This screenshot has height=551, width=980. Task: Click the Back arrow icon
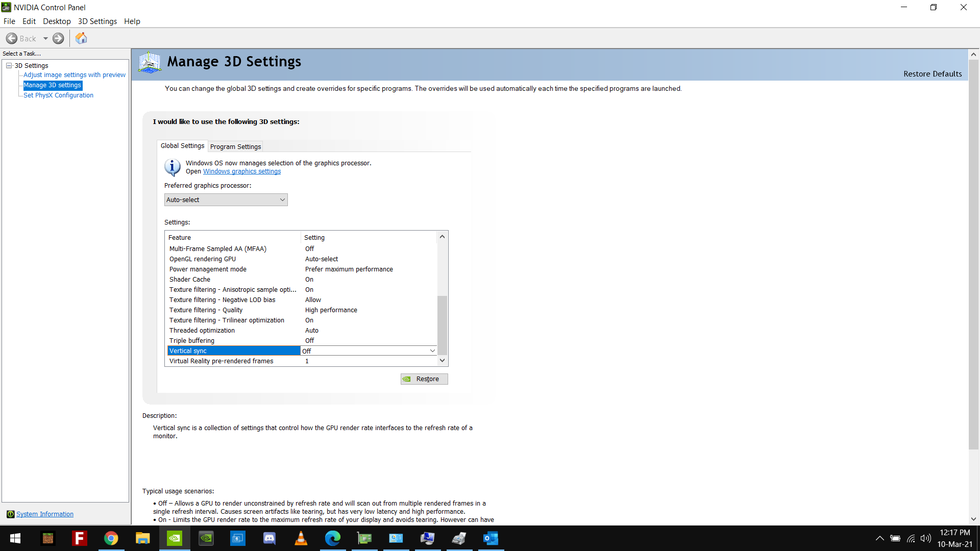click(x=12, y=38)
